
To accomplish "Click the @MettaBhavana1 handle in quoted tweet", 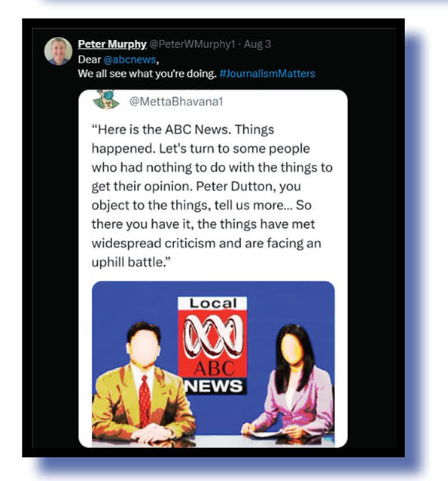I will 176,102.
